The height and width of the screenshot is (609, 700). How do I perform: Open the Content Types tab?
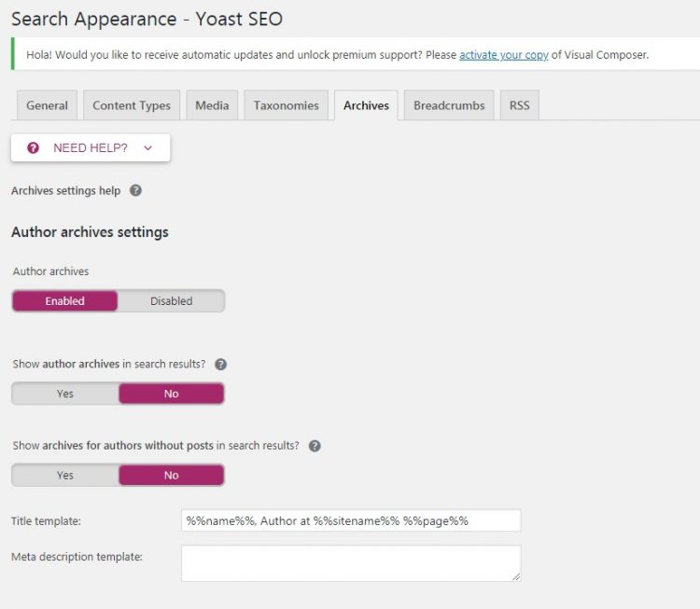point(132,105)
